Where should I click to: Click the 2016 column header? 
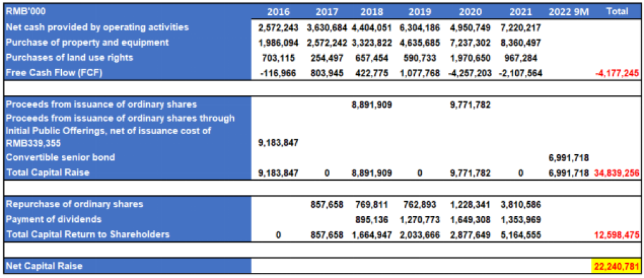[x=278, y=12]
